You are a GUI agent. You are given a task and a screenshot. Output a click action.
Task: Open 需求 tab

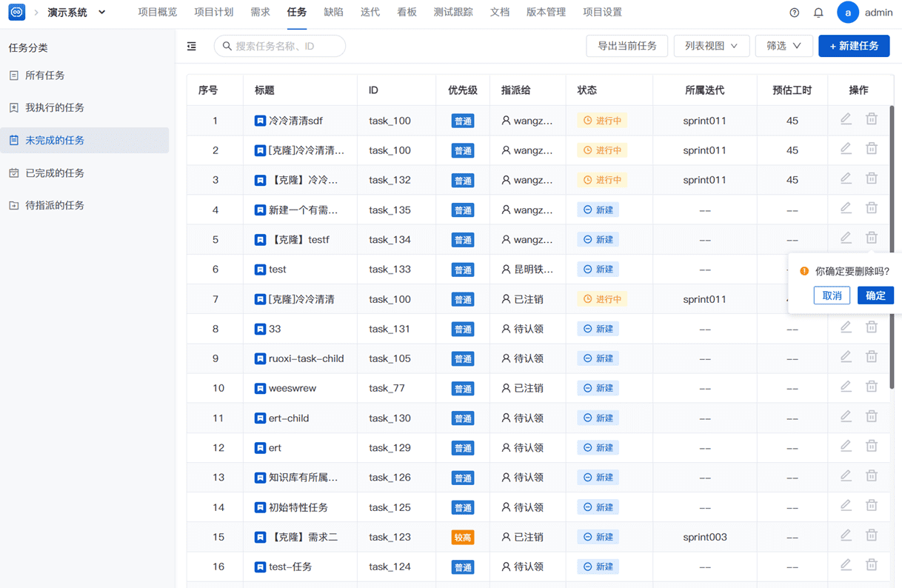click(x=260, y=13)
